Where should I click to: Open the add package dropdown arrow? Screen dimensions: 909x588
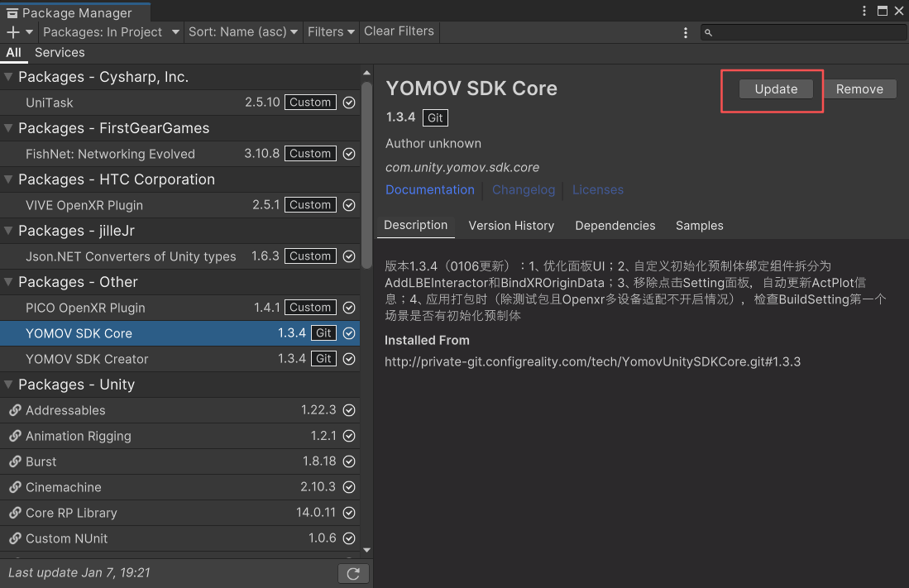[29, 32]
